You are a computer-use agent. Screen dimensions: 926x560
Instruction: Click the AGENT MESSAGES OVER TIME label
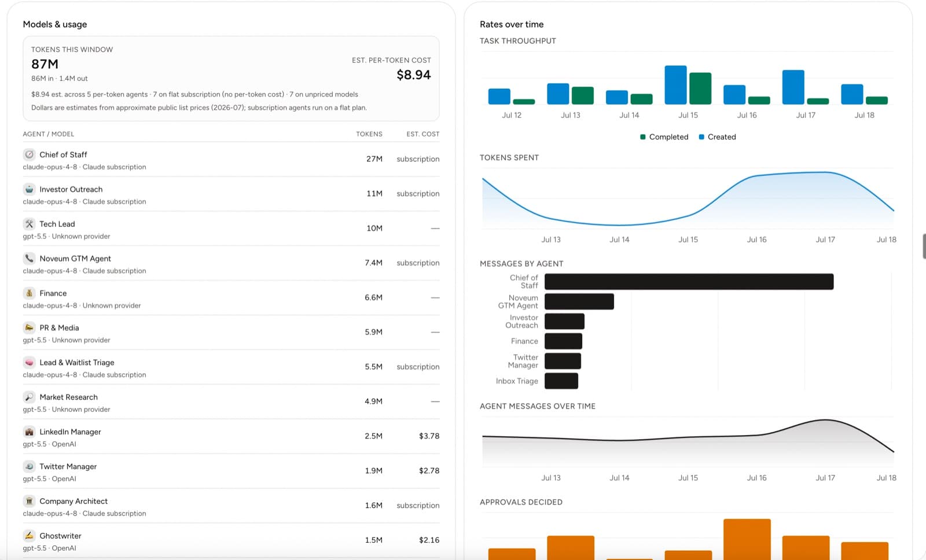pos(538,406)
